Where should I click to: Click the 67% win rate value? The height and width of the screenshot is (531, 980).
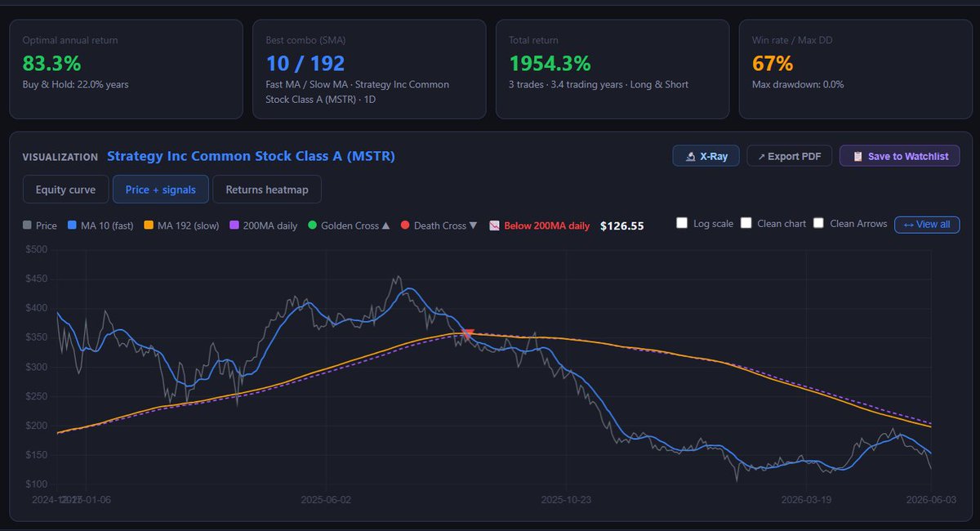pos(773,63)
